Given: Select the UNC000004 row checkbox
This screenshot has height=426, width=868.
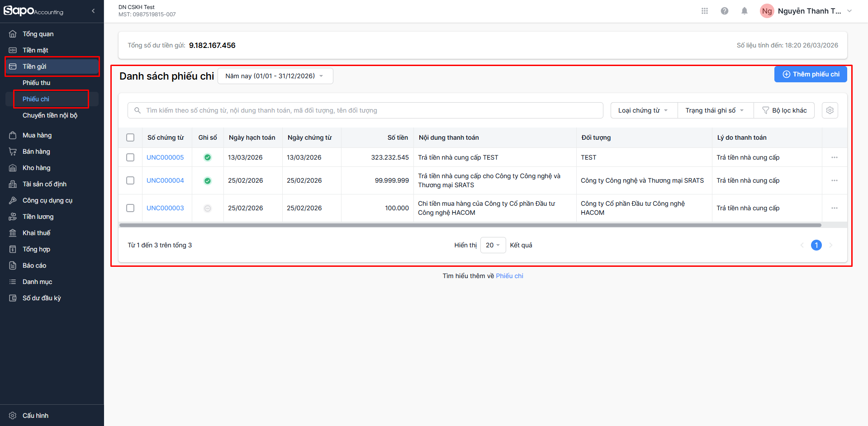Looking at the screenshot, I should 130,180.
